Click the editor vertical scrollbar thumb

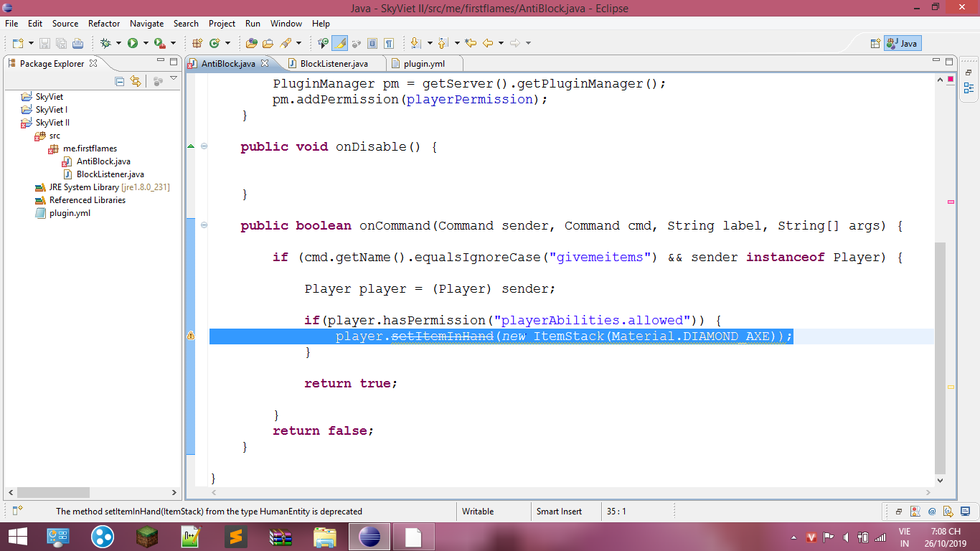tap(940, 357)
